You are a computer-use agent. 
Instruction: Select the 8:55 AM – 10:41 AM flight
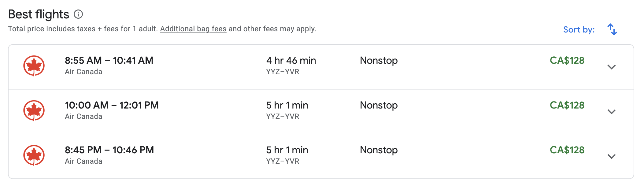[x=109, y=61]
